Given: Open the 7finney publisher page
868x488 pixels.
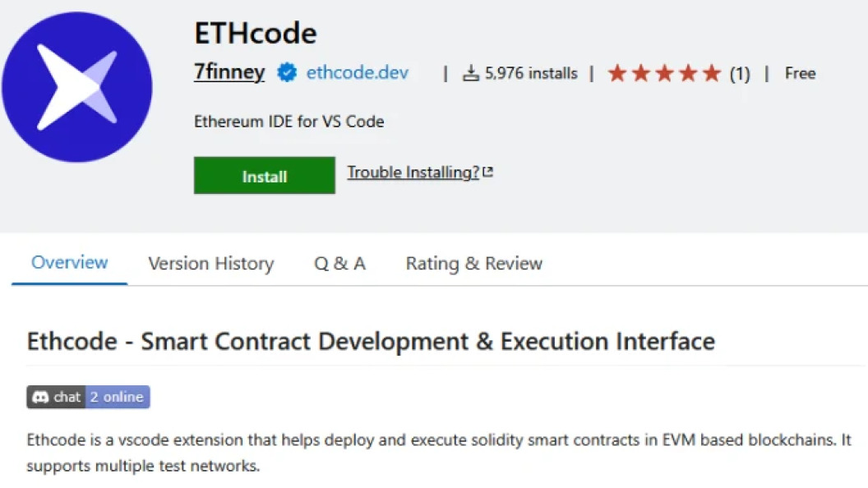Looking at the screenshot, I should (x=229, y=72).
